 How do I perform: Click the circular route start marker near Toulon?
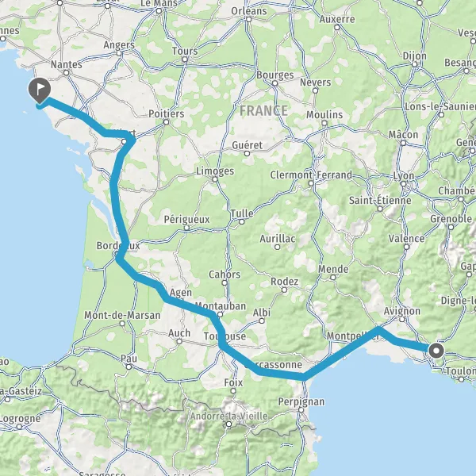click(436, 351)
